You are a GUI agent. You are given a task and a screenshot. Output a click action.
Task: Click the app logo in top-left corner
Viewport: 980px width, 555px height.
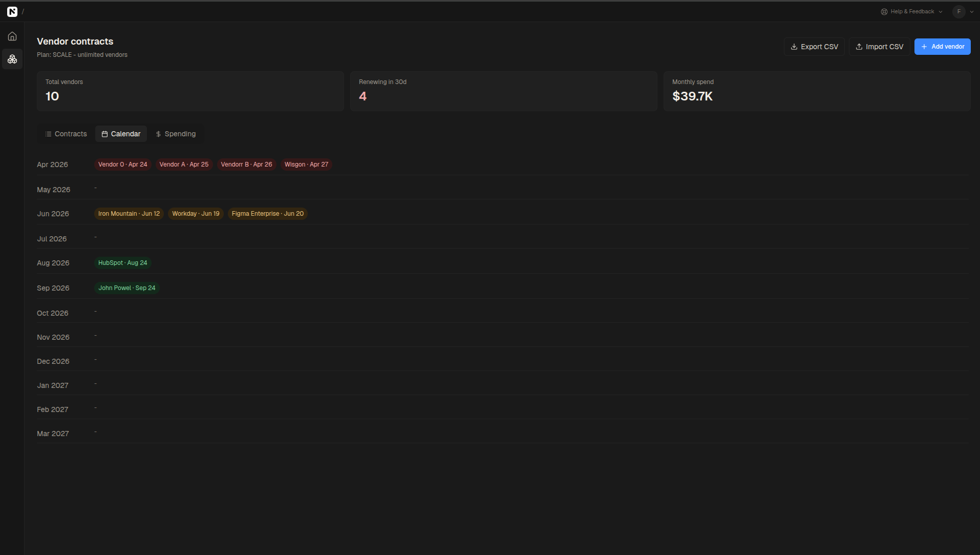pos(12,11)
